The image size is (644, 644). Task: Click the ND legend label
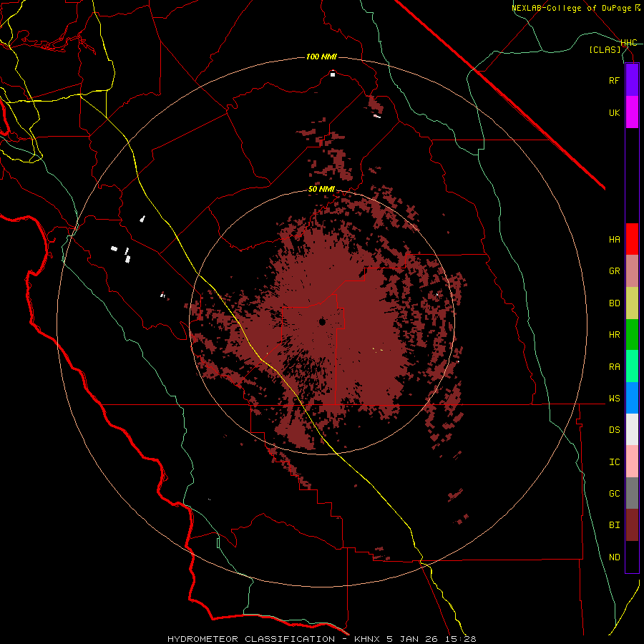tap(614, 557)
